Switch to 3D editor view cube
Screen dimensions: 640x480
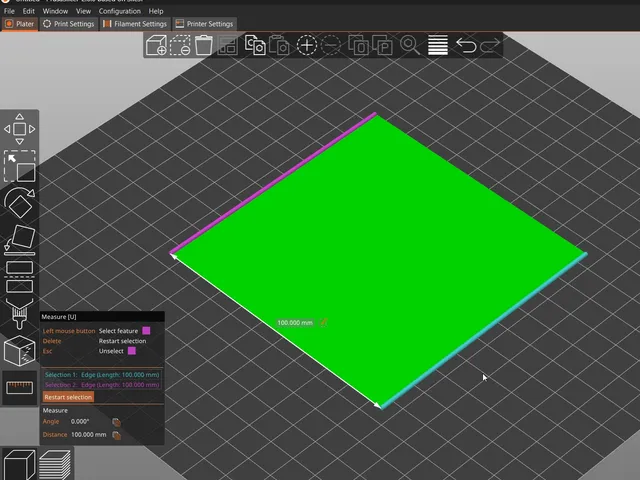[x=19, y=464]
